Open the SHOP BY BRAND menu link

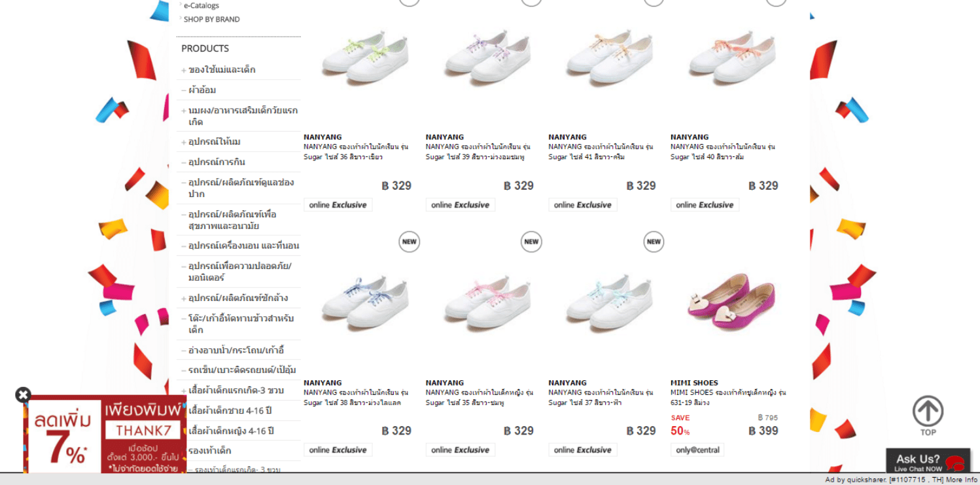211,19
